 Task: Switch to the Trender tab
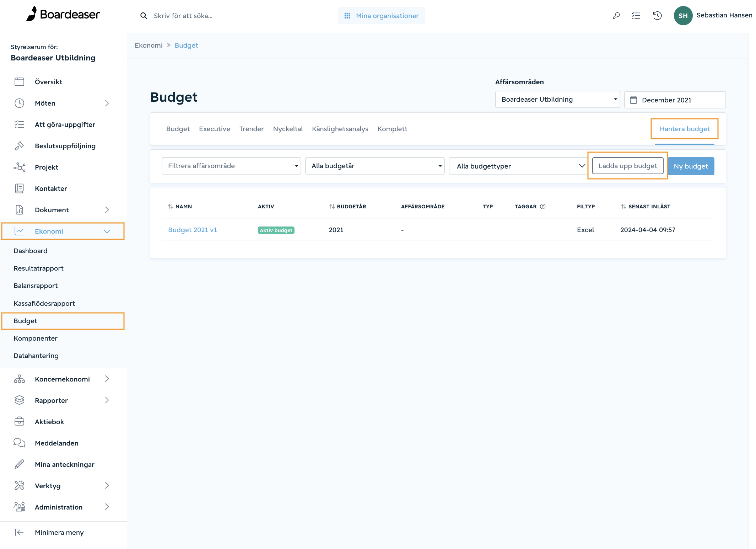[x=252, y=129]
